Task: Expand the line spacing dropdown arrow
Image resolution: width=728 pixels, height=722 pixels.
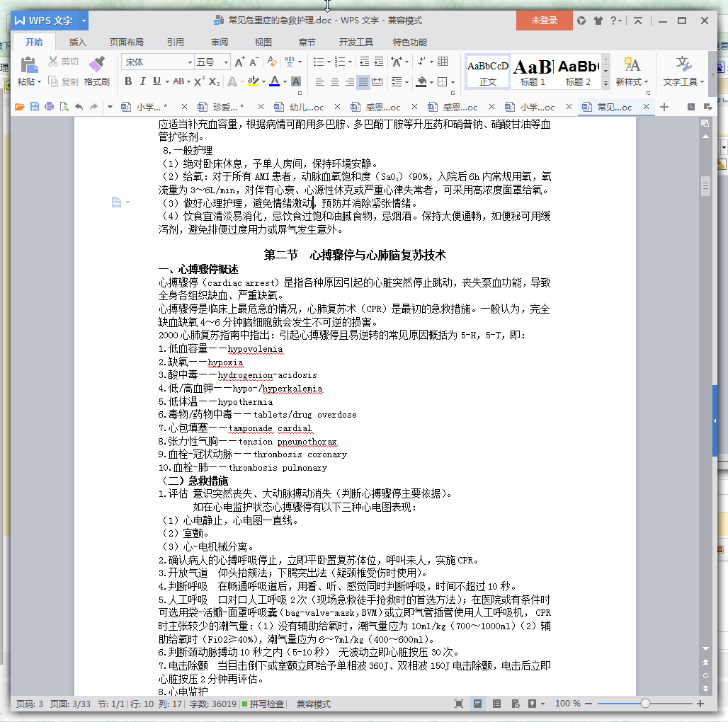Action: click(406, 83)
